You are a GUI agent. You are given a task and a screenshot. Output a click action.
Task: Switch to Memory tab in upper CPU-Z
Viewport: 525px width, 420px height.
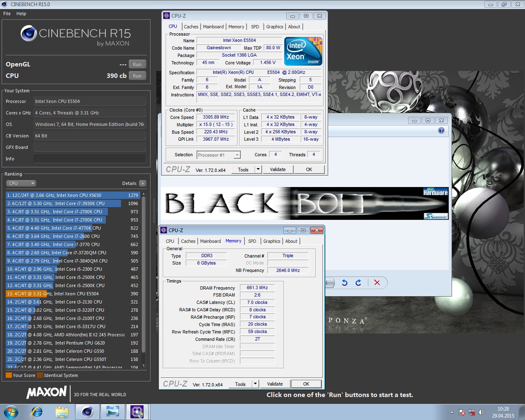236,27
